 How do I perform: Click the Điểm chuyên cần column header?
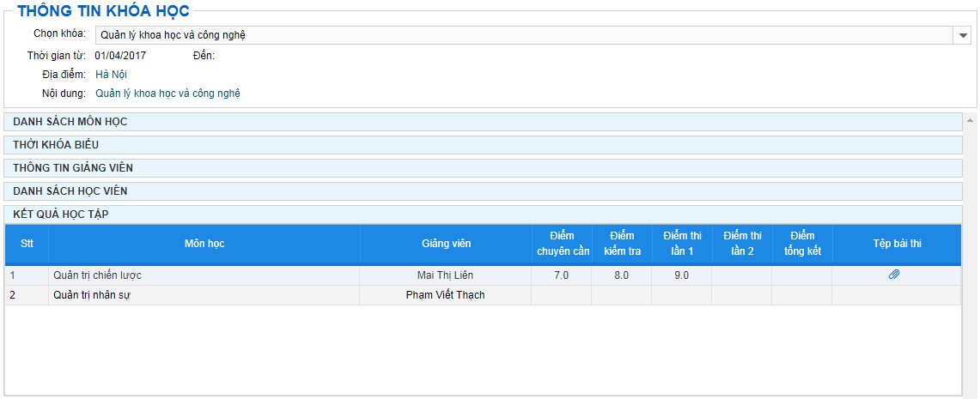[x=561, y=245]
